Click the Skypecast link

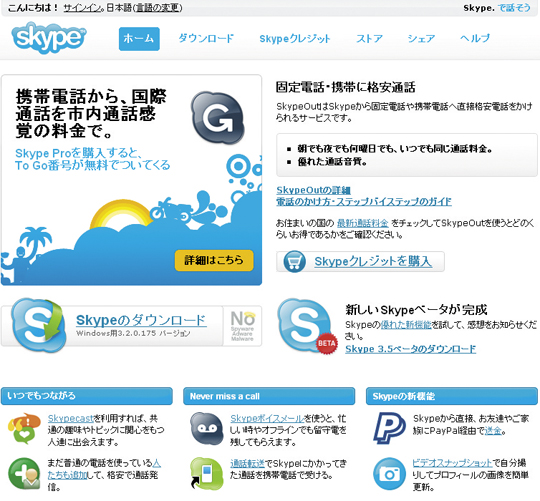(x=71, y=418)
